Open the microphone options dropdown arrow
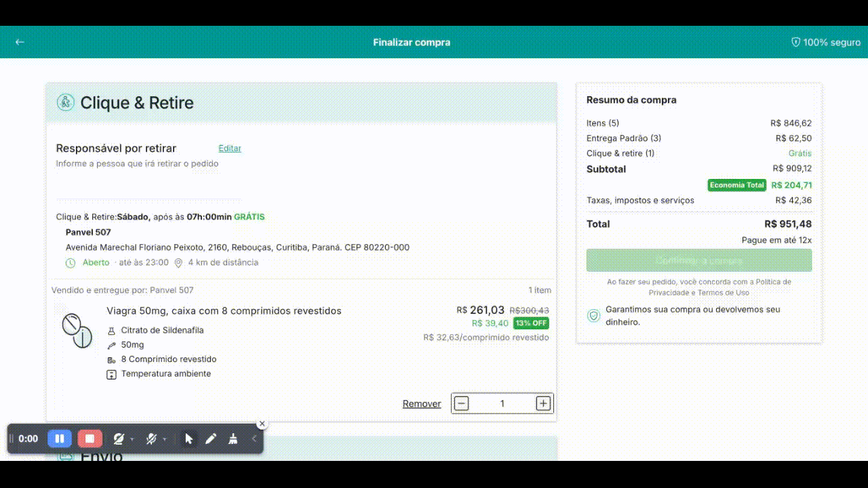 (164, 439)
